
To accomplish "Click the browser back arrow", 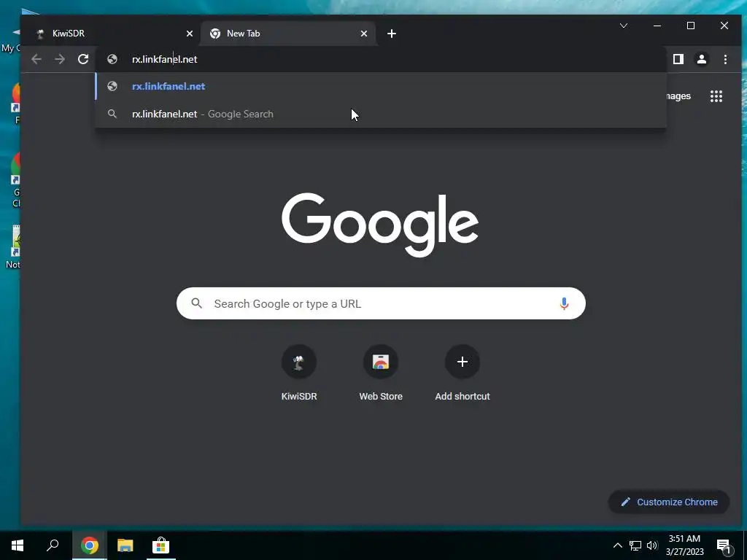I will [36, 59].
